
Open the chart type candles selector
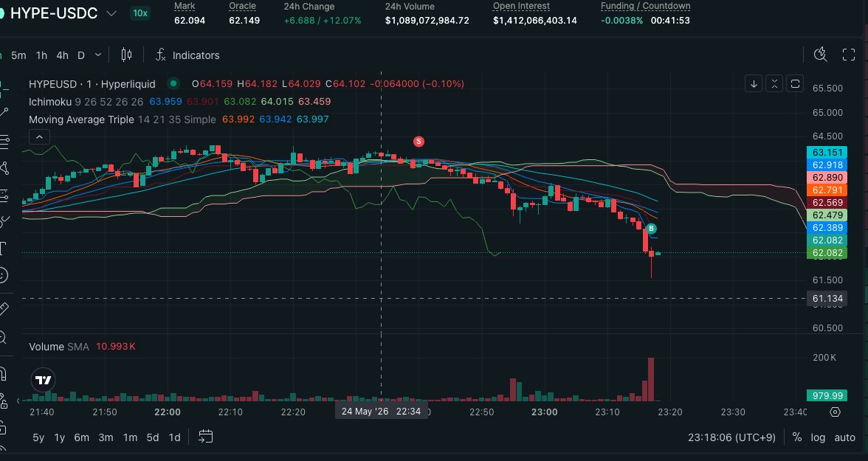(126, 55)
